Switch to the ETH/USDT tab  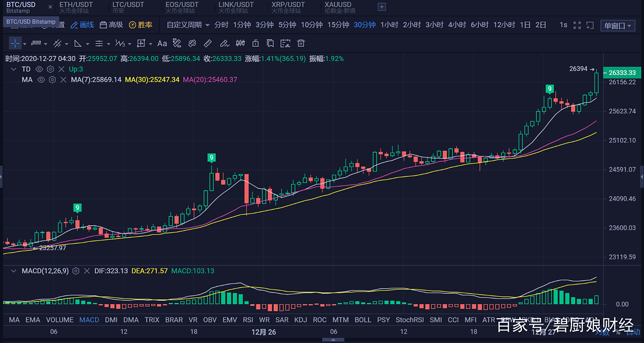(76, 7)
